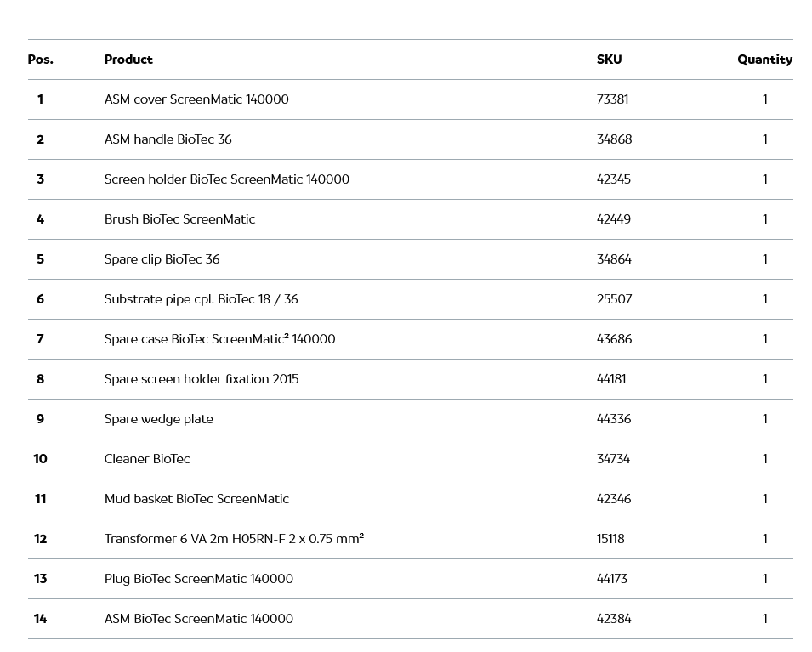Image resolution: width=812 pixels, height=652 pixels.
Task: Select Transformer 6 VA 2m H05RN-F product
Action: click(234, 539)
